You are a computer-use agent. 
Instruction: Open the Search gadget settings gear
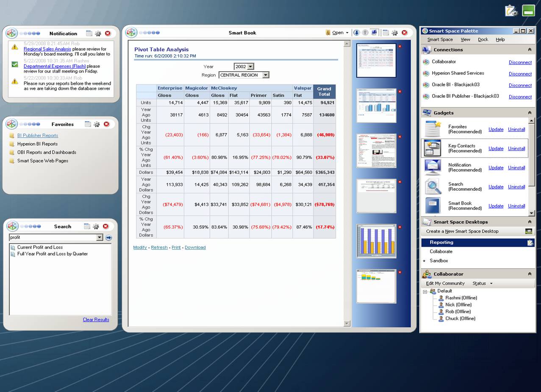pyautogui.click(x=96, y=227)
